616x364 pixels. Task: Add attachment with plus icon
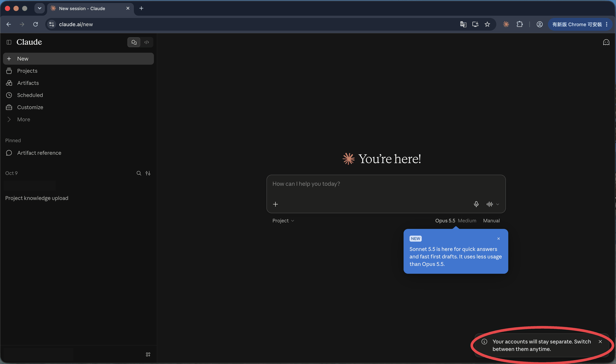[275, 204]
